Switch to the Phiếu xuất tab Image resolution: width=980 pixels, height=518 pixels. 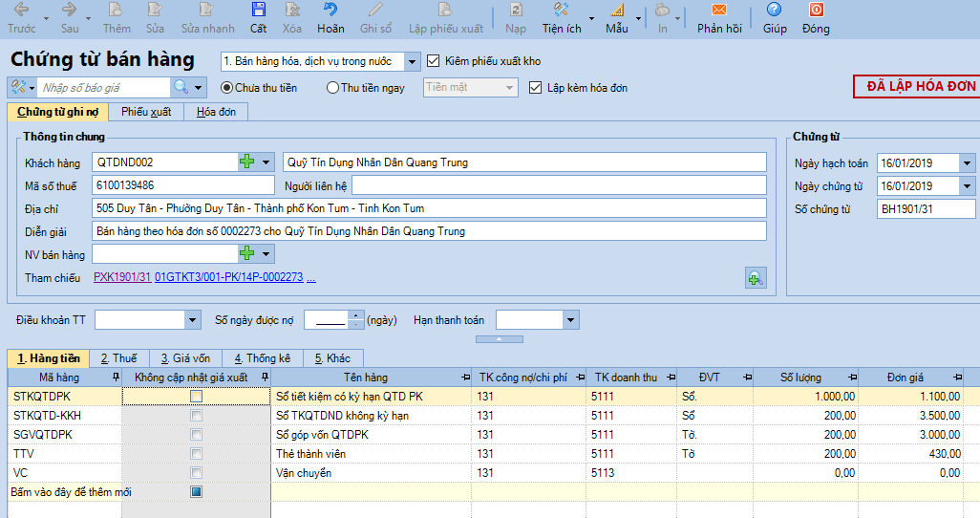pos(146,112)
